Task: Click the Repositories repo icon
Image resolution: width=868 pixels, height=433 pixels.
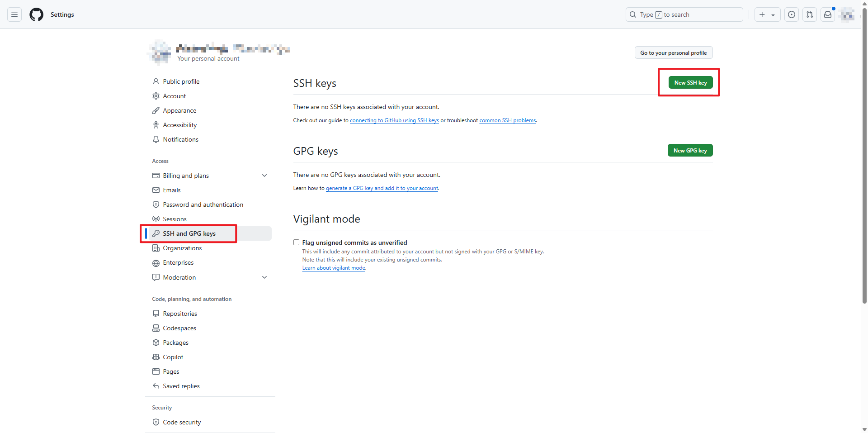Action: 156,314
